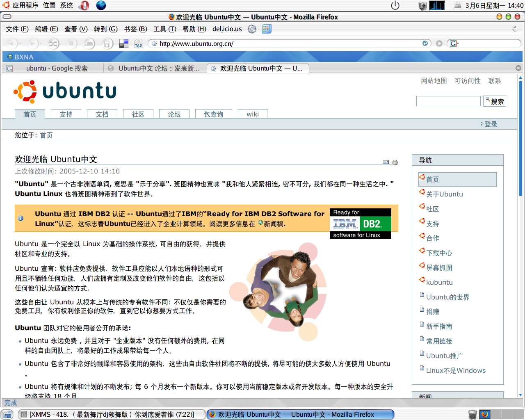525x420 pixels.
Task: Click the colored grid icon in menu bar
Action: (x=267, y=29)
